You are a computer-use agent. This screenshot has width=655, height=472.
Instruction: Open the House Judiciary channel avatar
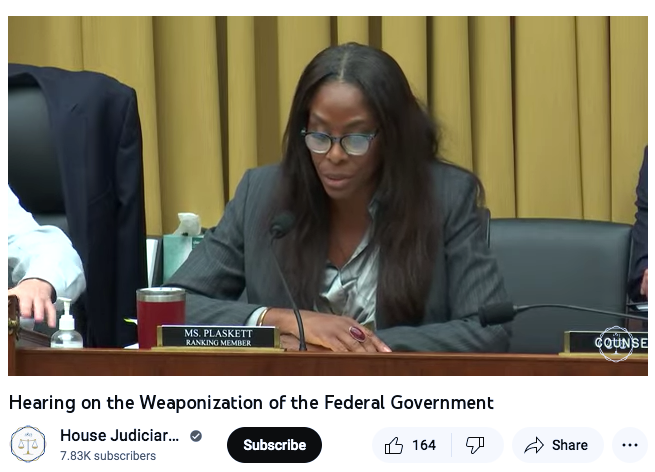pos(28,444)
